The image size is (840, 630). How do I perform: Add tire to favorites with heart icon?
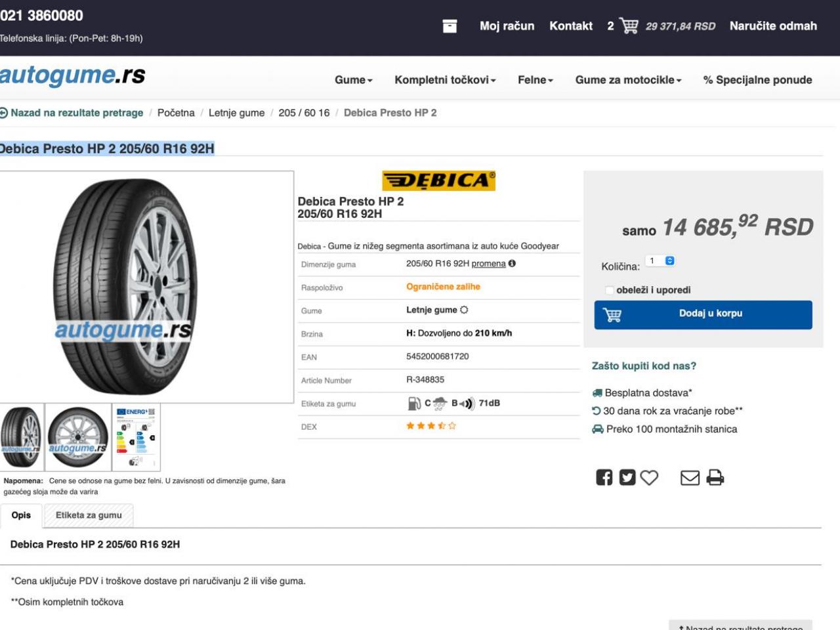point(649,478)
